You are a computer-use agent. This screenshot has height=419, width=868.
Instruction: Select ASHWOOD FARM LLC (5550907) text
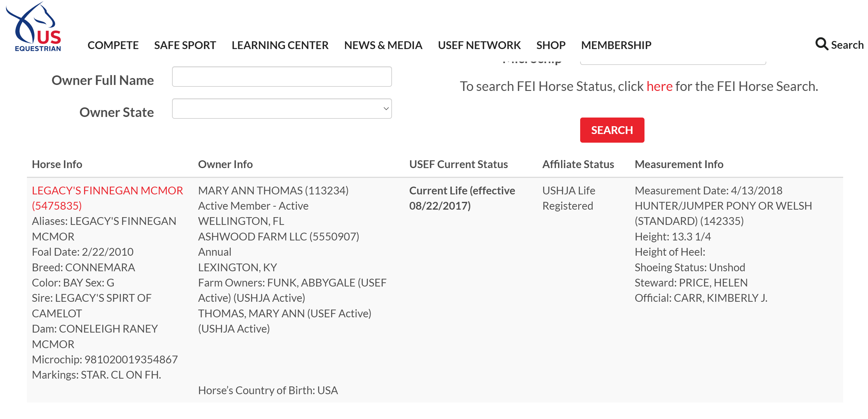278,237
